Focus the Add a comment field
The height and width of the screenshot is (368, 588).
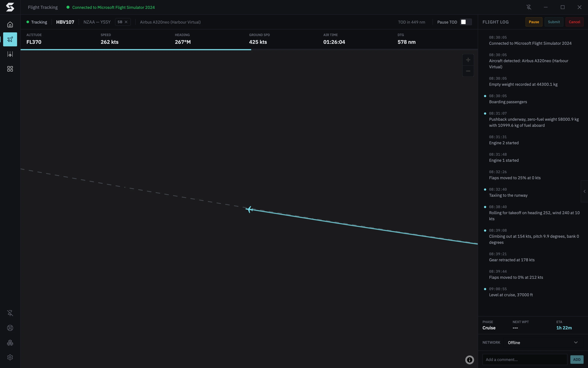[x=525, y=360]
